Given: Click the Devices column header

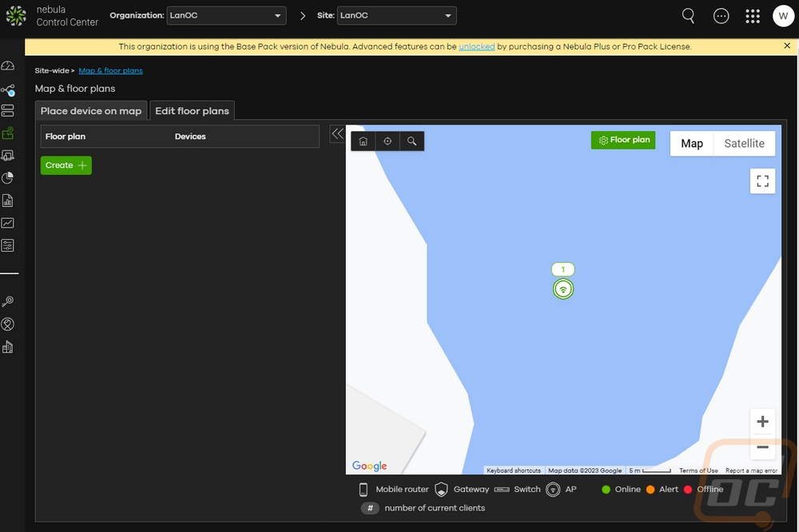Looking at the screenshot, I should point(190,137).
